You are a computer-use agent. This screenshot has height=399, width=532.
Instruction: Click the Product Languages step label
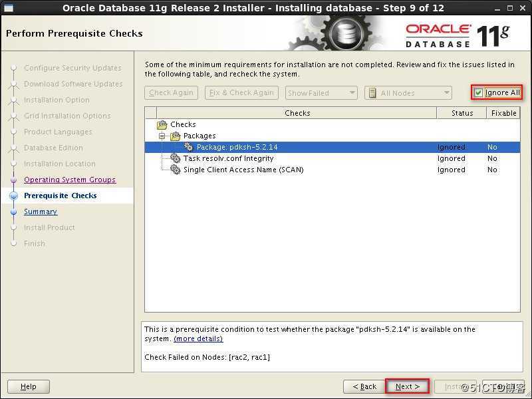pyautogui.click(x=58, y=132)
